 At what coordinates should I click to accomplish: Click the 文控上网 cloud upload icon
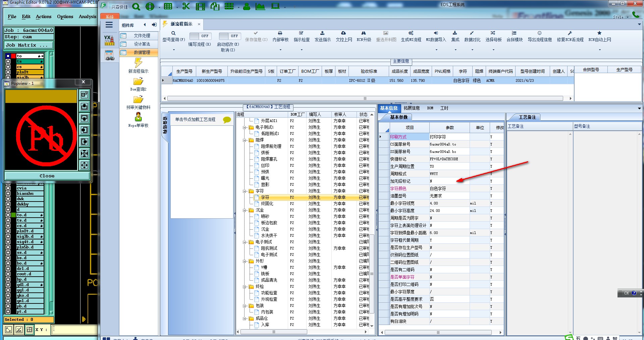coord(343,33)
